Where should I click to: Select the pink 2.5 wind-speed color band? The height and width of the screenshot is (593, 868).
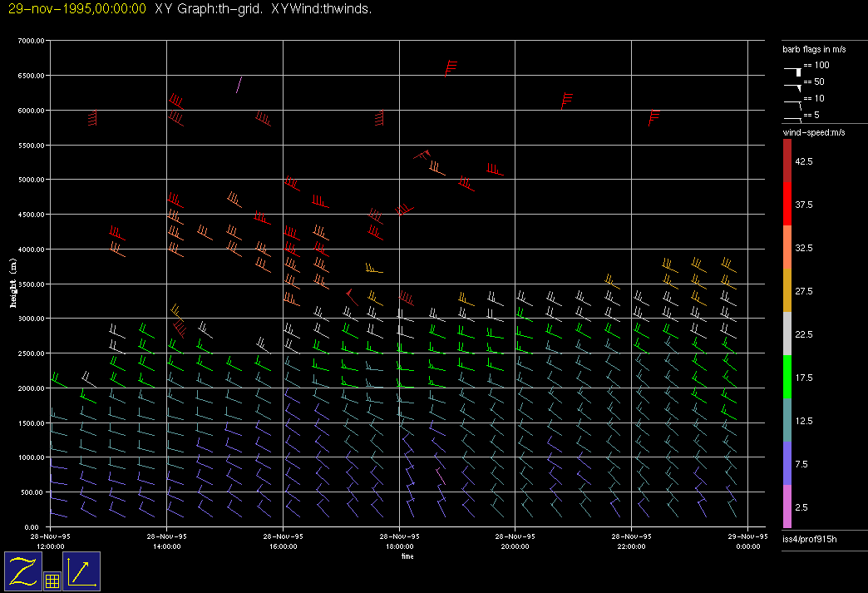tap(787, 507)
